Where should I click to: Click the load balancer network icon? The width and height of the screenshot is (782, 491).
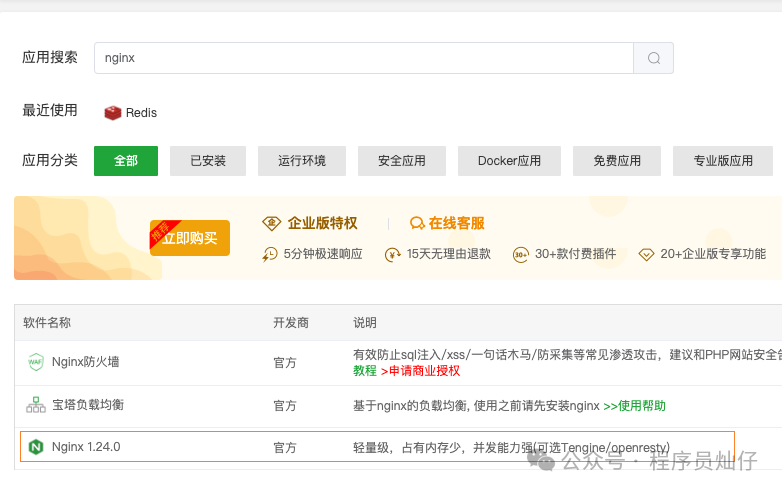pyautogui.click(x=36, y=405)
